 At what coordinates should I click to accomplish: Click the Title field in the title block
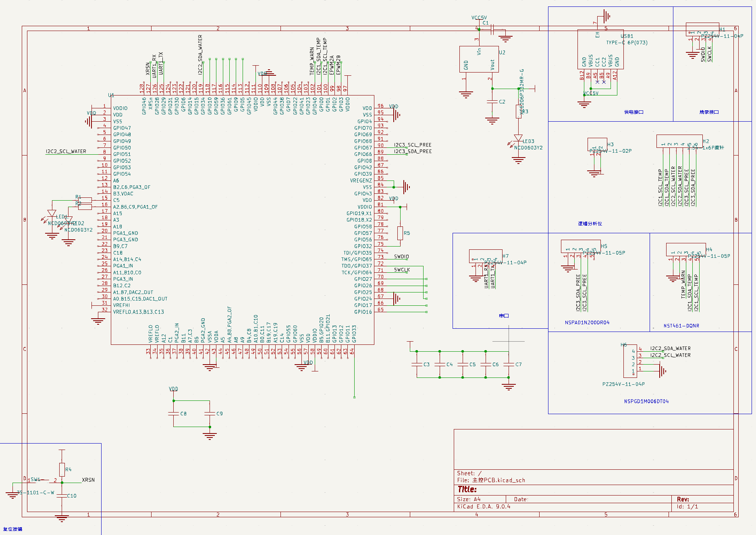[x=467, y=489]
